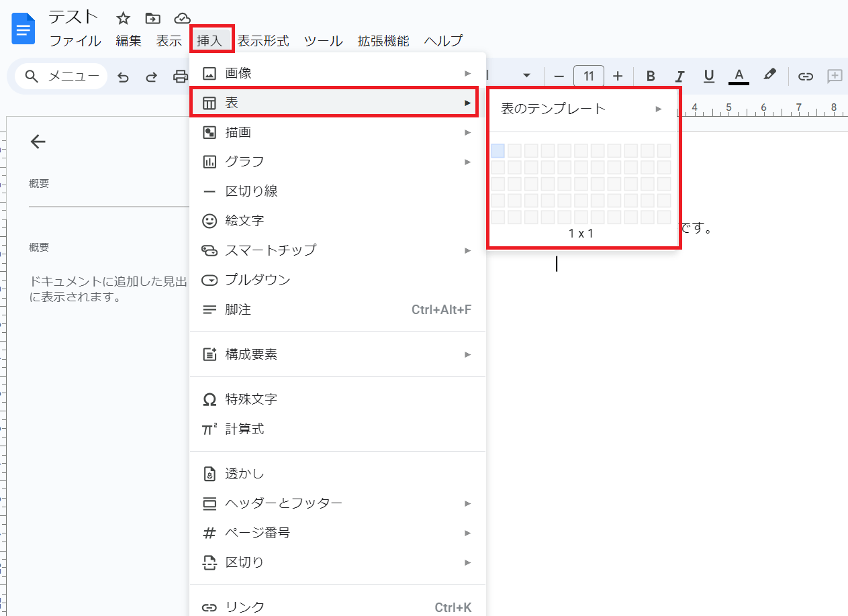Click the font size field showing 11
Image resolution: width=848 pixels, height=616 pixels.
tap(589, 76)
